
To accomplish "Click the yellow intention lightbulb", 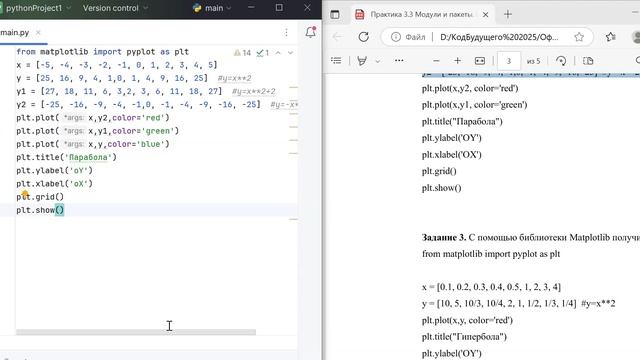I will pos(25,193).
